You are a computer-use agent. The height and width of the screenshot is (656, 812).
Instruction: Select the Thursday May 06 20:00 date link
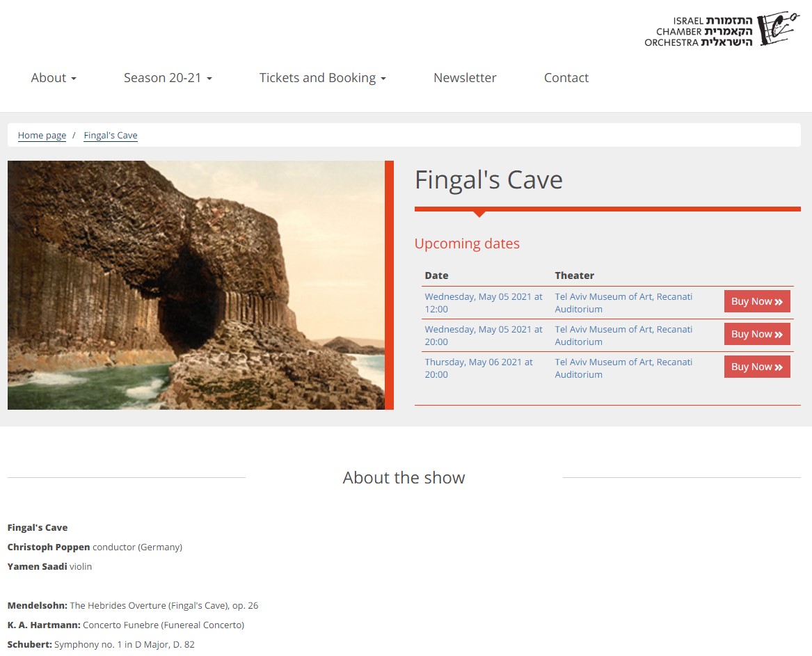coord(479,368)
